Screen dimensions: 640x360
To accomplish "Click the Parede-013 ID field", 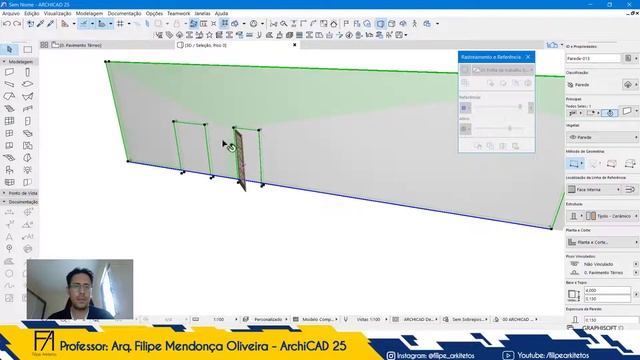I will (593, 58).
